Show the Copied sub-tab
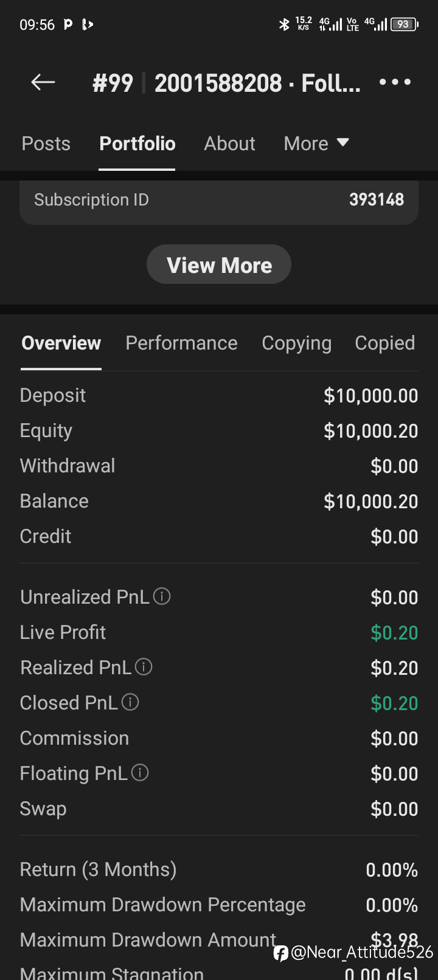 point(384,343)
